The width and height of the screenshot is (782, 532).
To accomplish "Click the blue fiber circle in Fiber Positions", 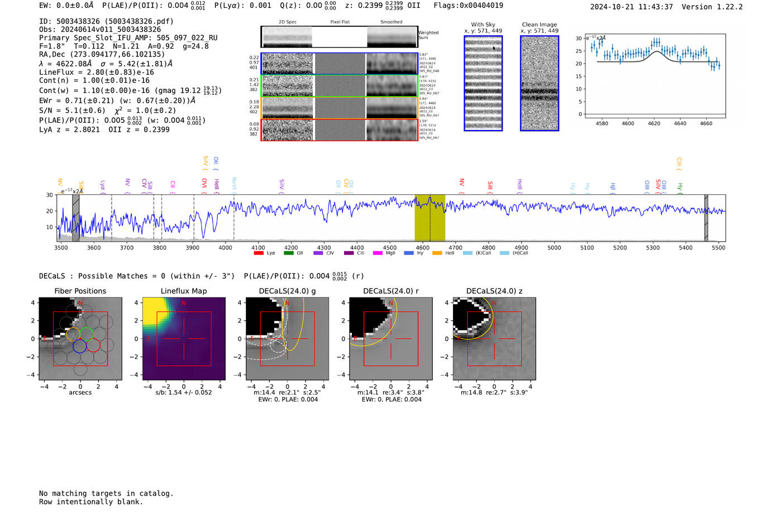I will click(79, 346).
